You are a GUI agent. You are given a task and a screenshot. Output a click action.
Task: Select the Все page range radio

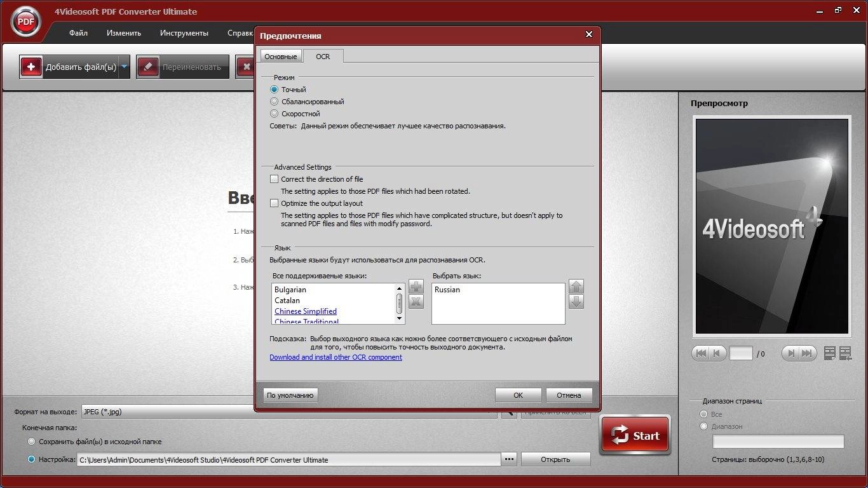point(703,414)
